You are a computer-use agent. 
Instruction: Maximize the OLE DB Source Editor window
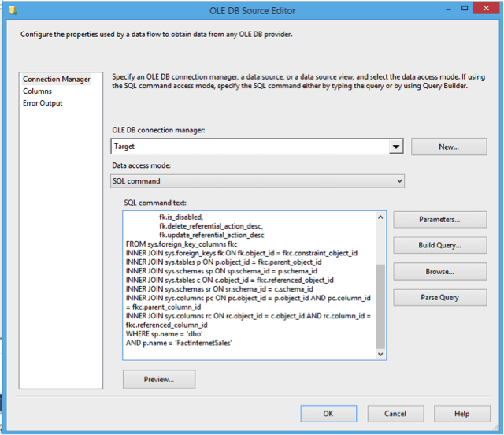tap(465, 8)
